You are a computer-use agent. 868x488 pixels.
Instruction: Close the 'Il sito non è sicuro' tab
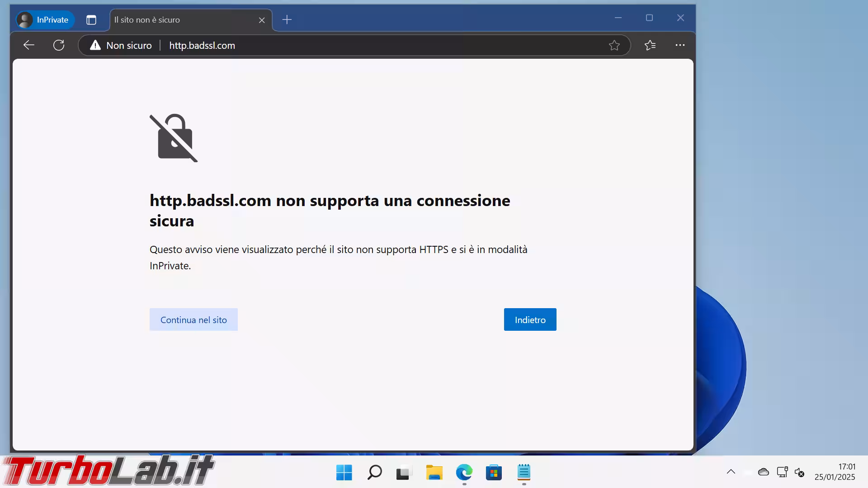pyautogui.click(x=262, y=20)
